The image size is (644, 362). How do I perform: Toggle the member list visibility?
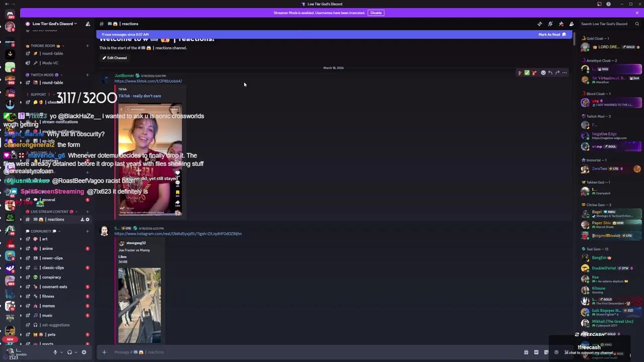coord(572,24)
